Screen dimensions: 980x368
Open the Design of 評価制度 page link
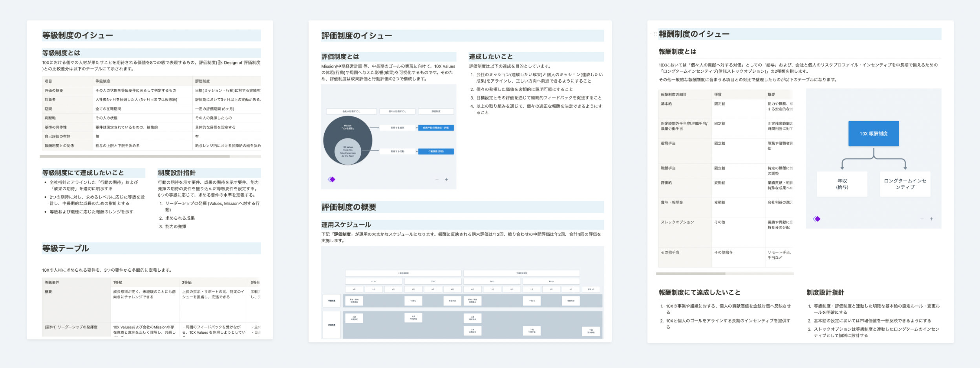click(239, 63)
